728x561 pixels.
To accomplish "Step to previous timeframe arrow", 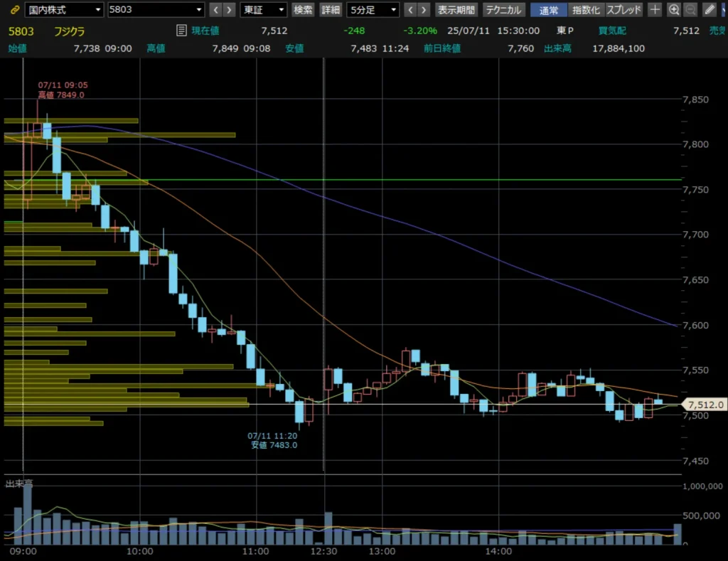I will (410, 10).
